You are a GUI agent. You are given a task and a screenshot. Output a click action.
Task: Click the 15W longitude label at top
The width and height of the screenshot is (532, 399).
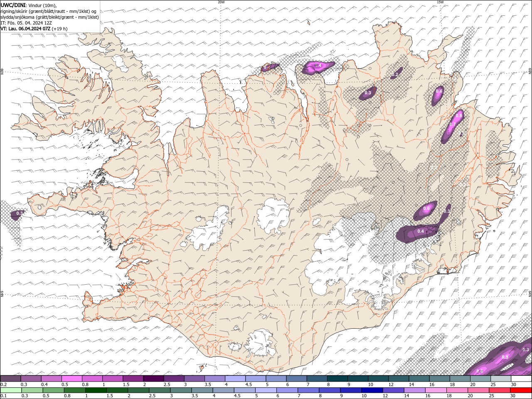pos(440,2)
